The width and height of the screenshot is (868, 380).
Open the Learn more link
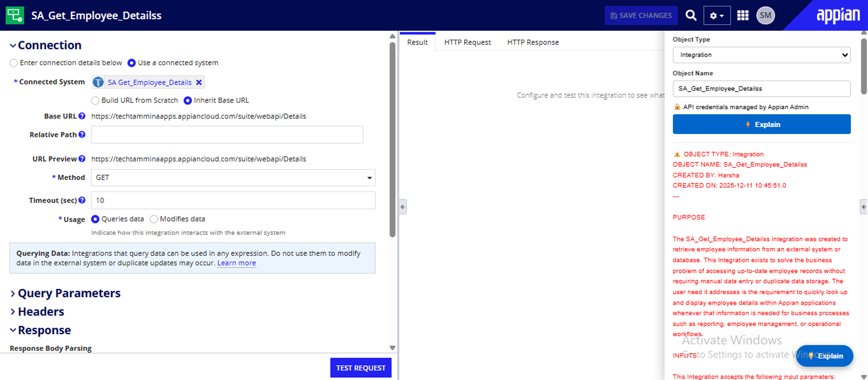pos(236,263)
